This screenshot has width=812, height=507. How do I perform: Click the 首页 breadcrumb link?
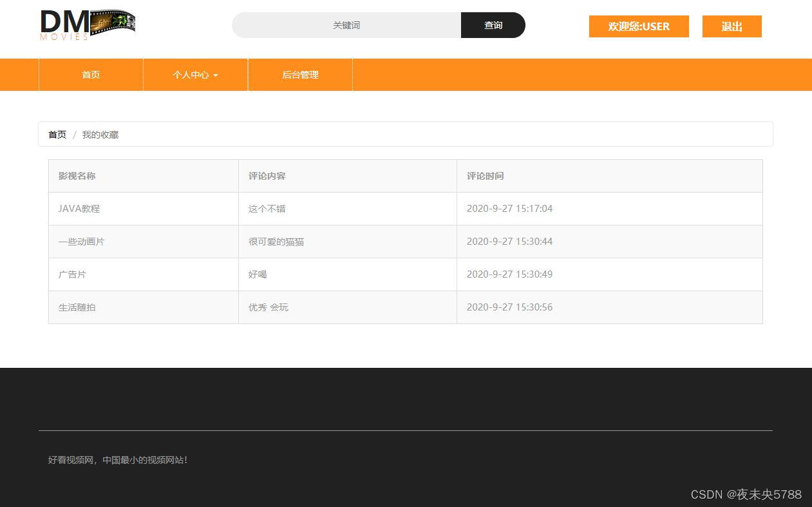[57, 135]
